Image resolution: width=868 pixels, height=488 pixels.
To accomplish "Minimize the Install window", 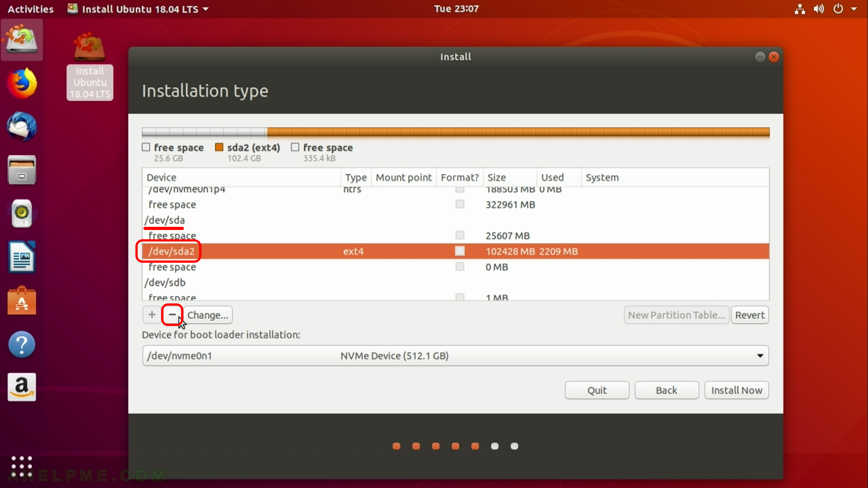I will pyautogui.click(x=760, y=56).
